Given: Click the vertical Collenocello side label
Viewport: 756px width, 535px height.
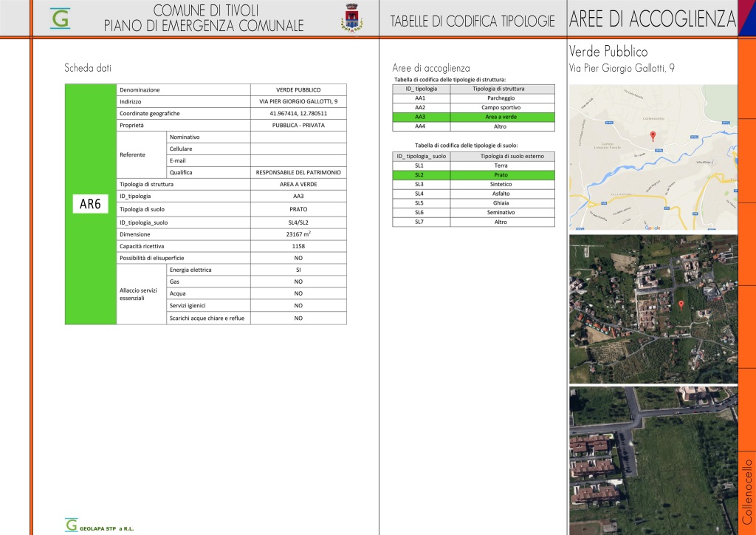Looking at the screenshot, I should point(747,491).
